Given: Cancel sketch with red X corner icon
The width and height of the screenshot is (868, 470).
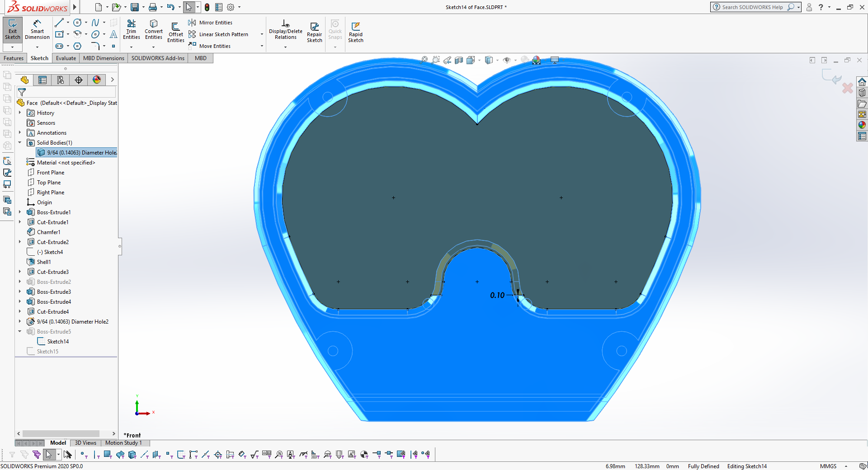Looking at the screenshot, I should [x=848, y=88].
